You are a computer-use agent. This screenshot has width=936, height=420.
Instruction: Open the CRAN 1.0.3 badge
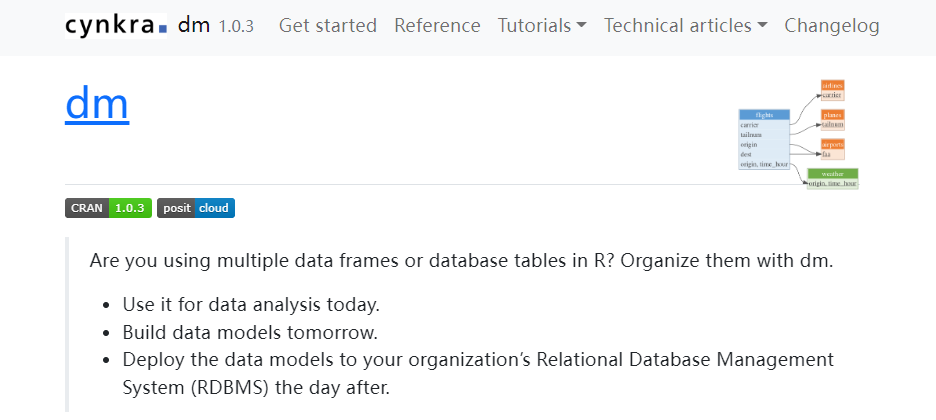click(x=108, y=208)
